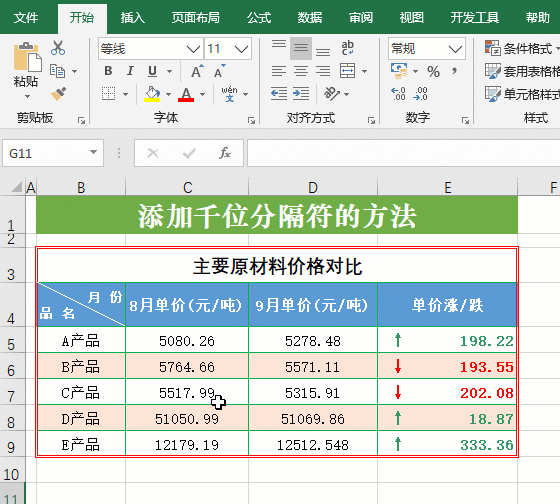The width and height of the screenshot is (560, 504).
Task: Apply red font color A
Action: (x=186, y=94)
